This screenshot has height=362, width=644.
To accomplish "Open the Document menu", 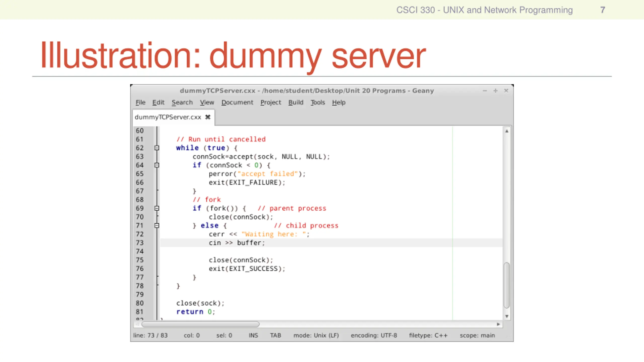I will pos(237,103).
